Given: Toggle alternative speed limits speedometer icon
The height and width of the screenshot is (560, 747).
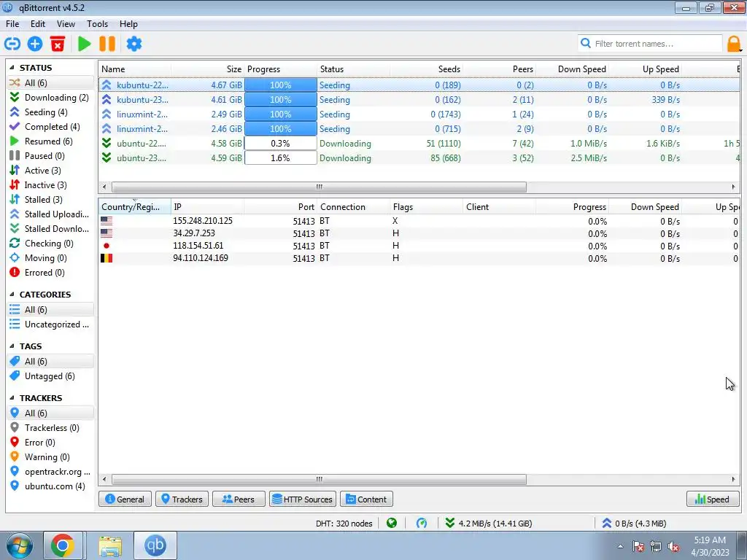Looking at the screenshot, I should tap(422, 524).
